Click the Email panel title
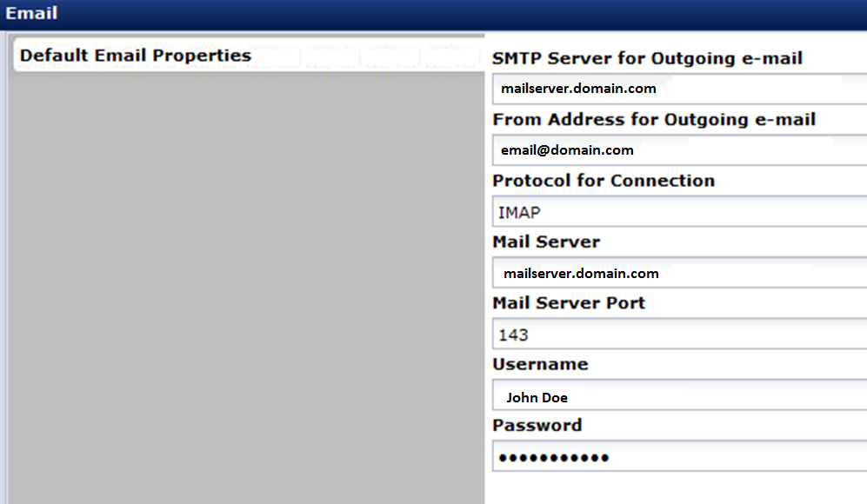The height and width of the screenshot is (504, 867). tap(31, 14)
